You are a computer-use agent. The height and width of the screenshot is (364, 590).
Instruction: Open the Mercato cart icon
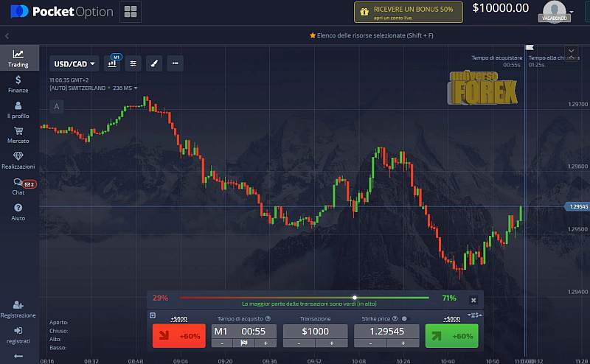point(18,134)
